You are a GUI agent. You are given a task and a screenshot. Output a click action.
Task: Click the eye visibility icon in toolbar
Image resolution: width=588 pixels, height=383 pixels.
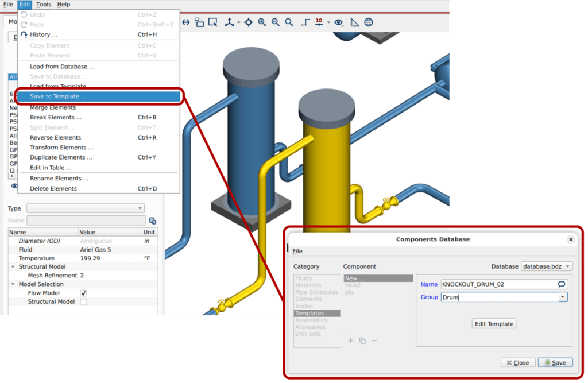point(339,22)
